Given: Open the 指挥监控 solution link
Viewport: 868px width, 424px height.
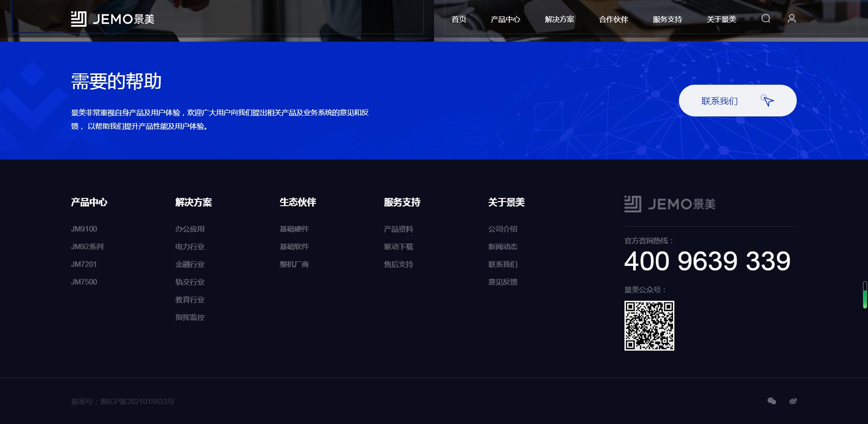Looking at the screenshot, I should tap(190, 318).
